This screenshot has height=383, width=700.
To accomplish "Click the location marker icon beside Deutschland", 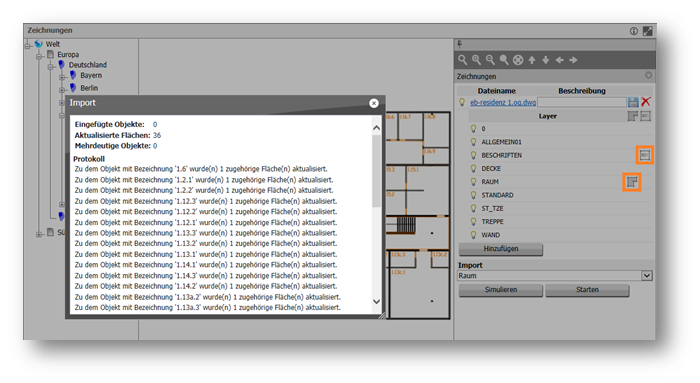I will [62, 65].
